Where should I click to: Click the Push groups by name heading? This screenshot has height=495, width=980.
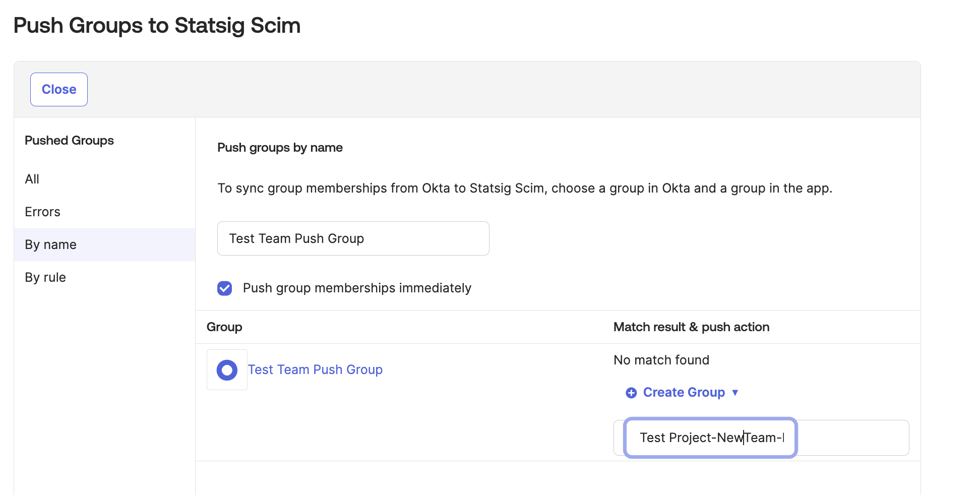click(x=280, y=147)
